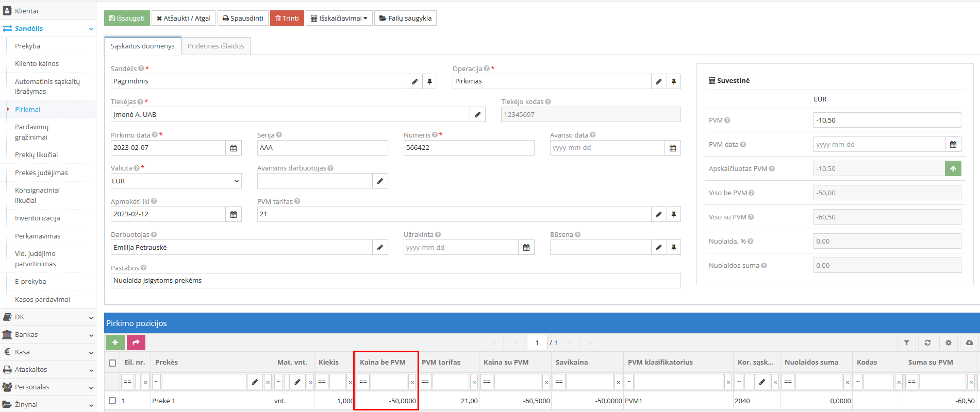Click the green add position plus button

point(115,342)
